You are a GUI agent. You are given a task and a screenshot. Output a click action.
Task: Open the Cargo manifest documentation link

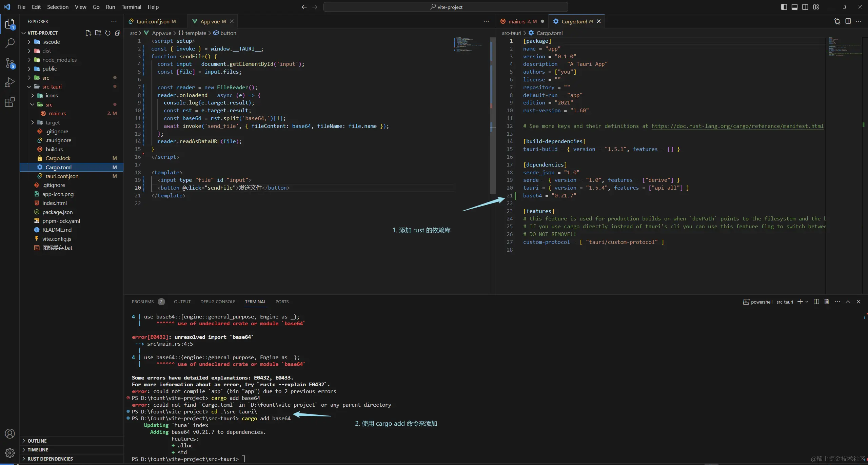coord(737,126)
